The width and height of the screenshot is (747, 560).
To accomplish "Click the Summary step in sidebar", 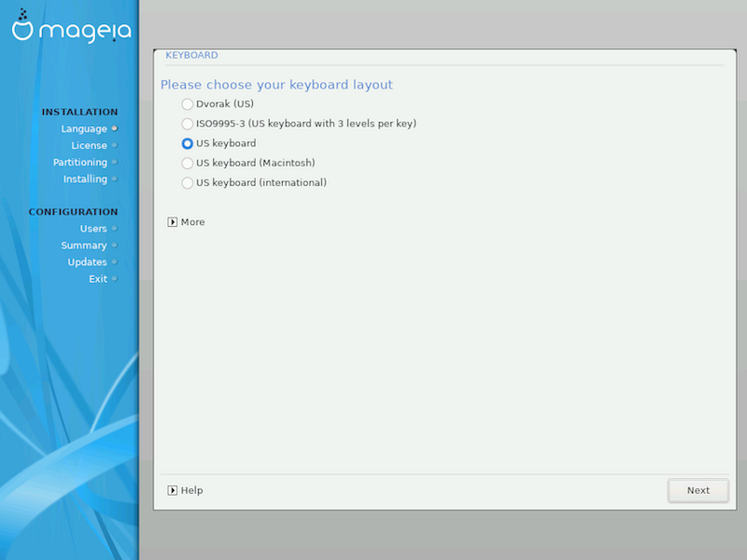I will [84, 245].
